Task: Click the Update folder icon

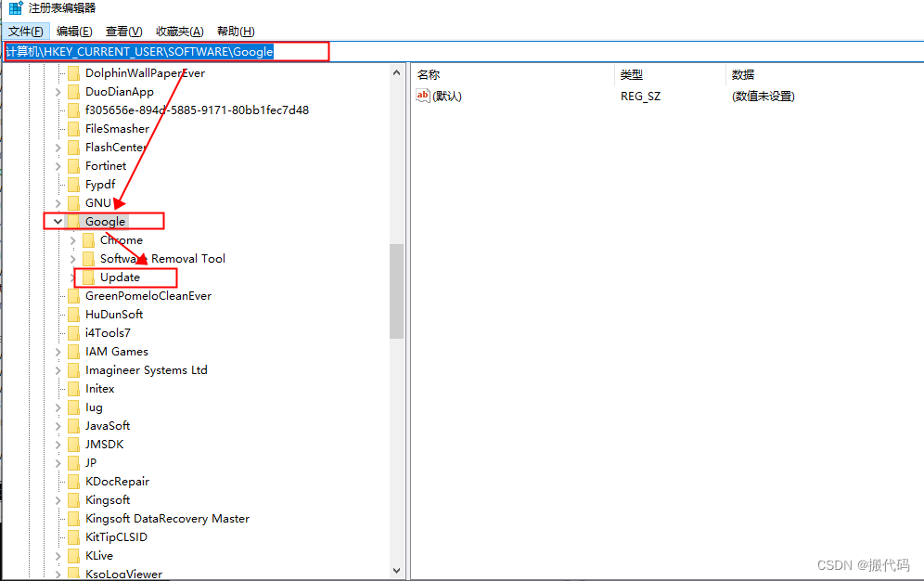Action: click(88, 278)
